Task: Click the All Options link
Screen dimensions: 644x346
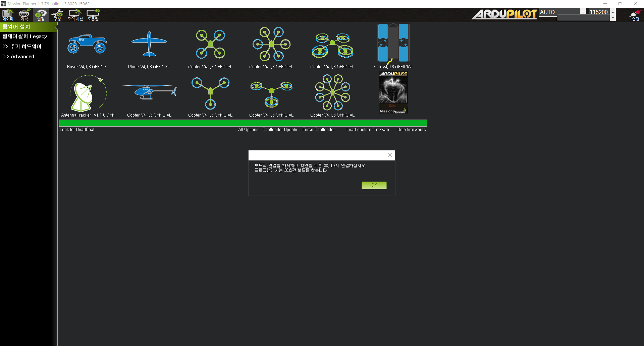Action: (x=248, y=130)
